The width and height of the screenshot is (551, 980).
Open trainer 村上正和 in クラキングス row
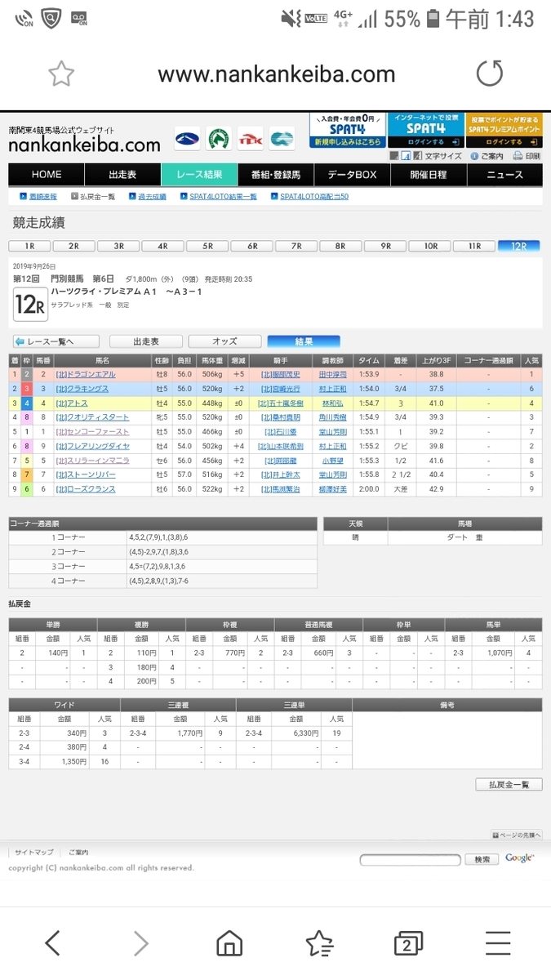click(x=334, y=389)
